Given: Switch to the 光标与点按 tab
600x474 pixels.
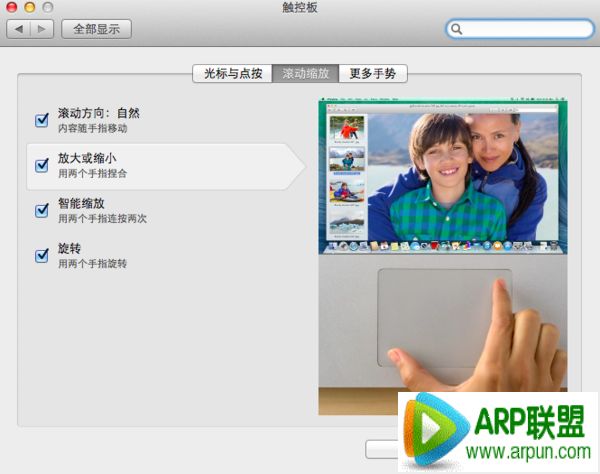Looking at the screenshot, I should (233, 73).
